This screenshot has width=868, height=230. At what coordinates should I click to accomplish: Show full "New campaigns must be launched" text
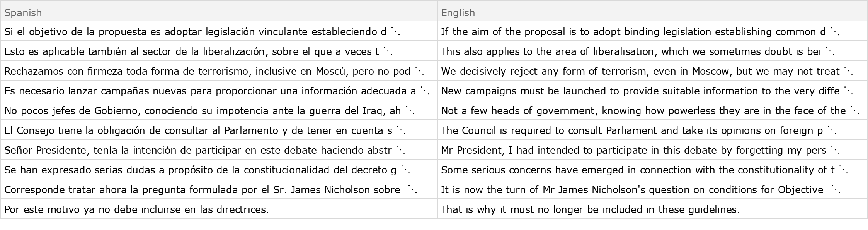click(848, 91)
